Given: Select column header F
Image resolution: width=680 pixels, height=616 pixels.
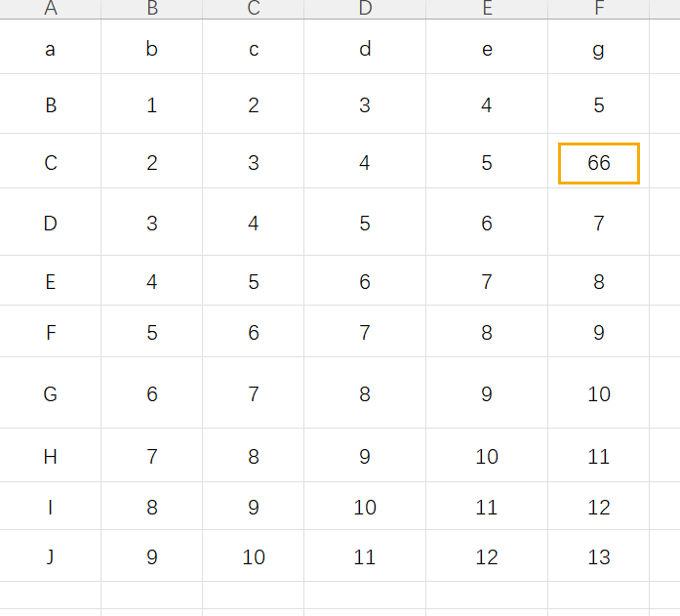Looking at the screenshot, I should tap(598, 9).
